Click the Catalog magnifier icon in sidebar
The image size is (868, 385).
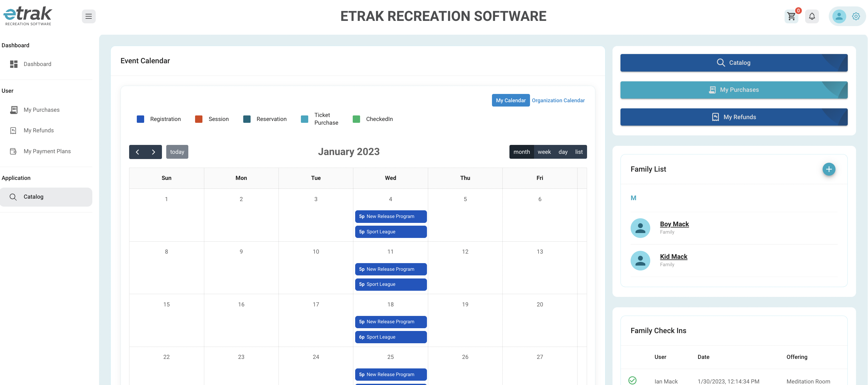click(13, 197)
